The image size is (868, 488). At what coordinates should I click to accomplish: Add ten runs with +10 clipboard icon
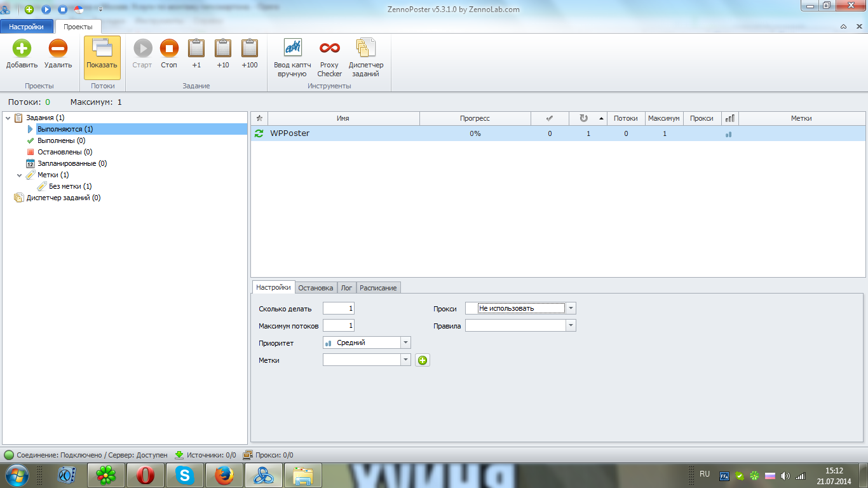click(223, 48)
